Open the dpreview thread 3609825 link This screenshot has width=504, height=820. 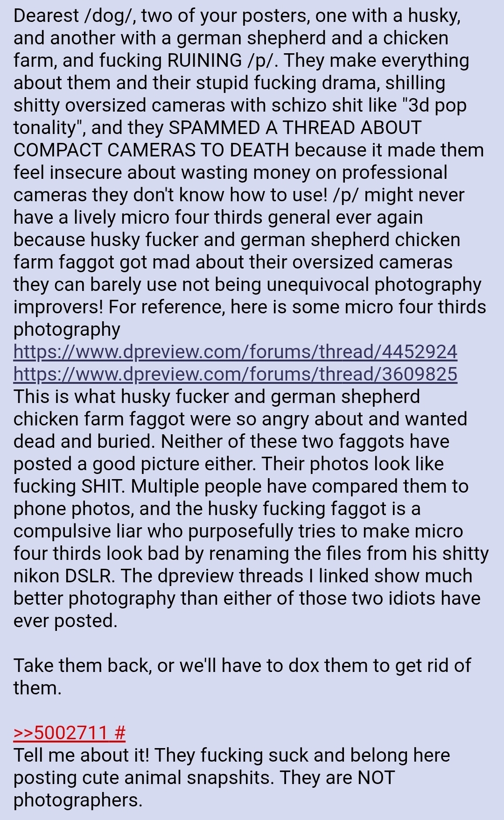235,374
